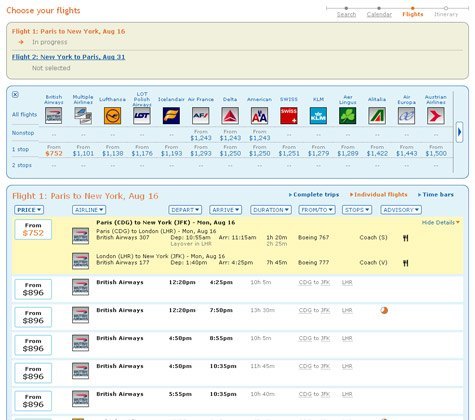Click SWISS 1 stop $1,251 price
This screenshot has height=420, width=475.
coord(289,153)
